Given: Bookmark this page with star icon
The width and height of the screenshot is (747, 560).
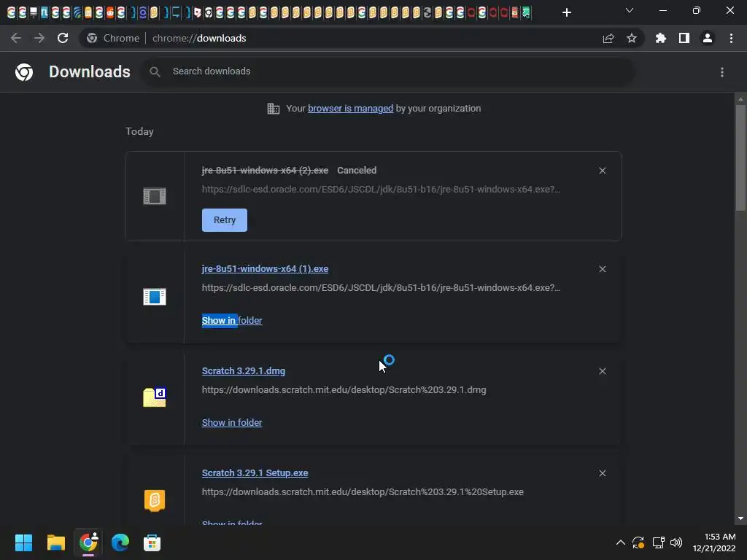Looking at the screenshot, I should point(632,38).
